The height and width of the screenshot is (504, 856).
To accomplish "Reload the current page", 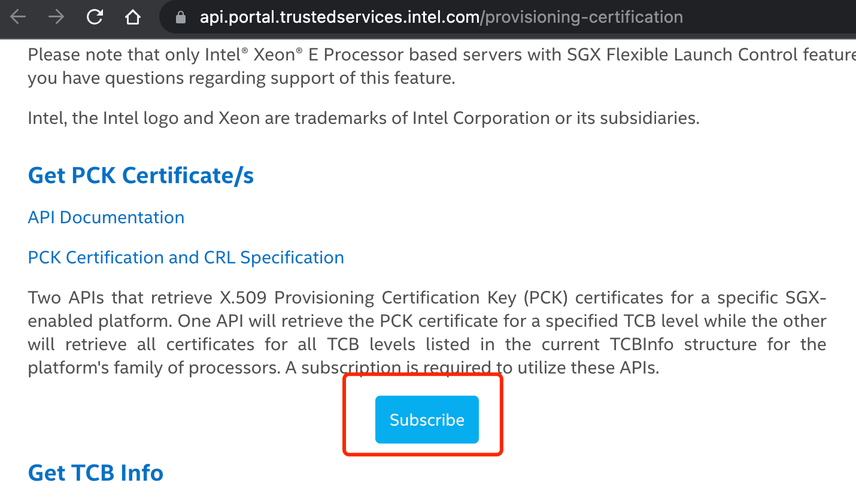I will coord(95,17).
